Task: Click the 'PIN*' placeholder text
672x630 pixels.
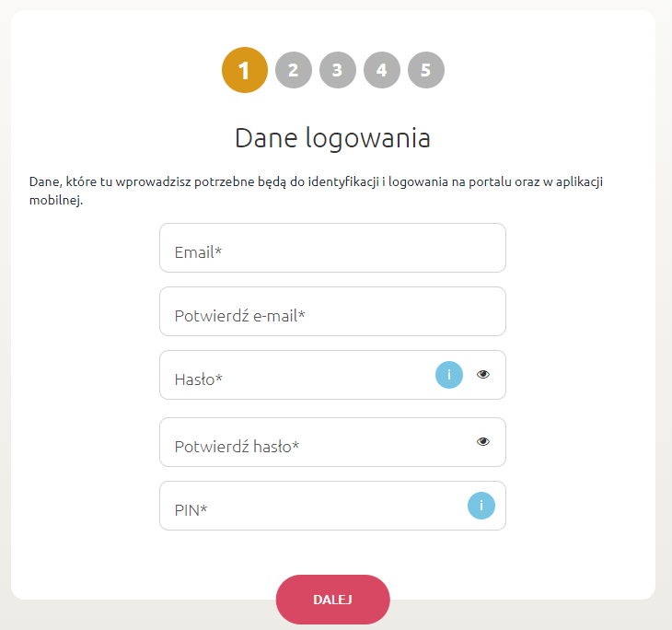Action: [191, 510]
